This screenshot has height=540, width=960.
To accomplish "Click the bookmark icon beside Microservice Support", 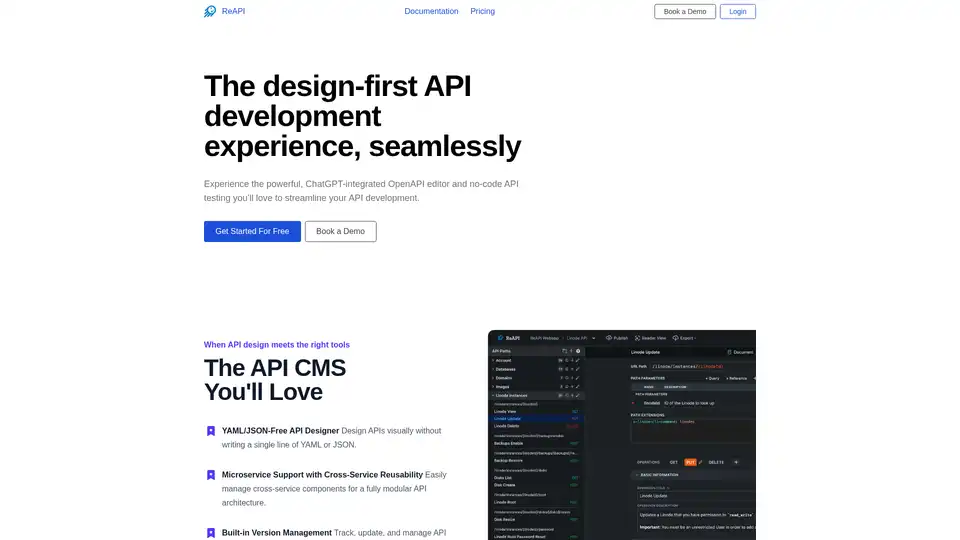I will tap(211, 475).
